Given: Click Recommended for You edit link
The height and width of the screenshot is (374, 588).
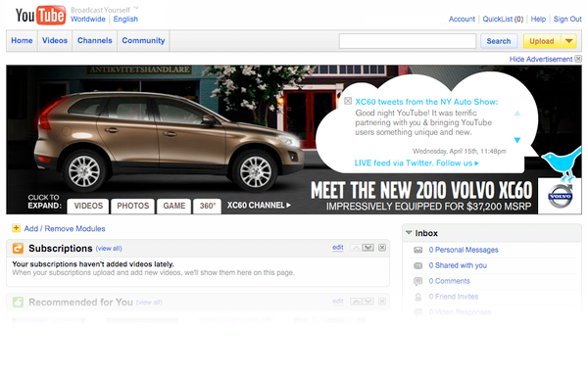Looking at the screenshot, I should [338, 302].
